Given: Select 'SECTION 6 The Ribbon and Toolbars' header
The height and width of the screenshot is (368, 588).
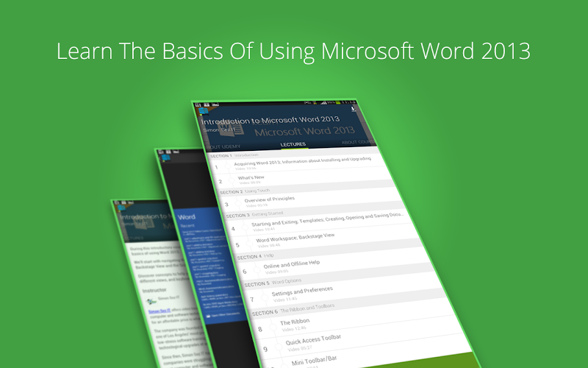Looking at the screenshot, I should (x=293, y=309).
